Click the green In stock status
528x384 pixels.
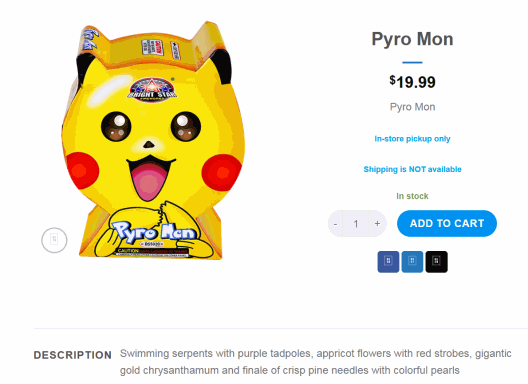(x=412, y=196)
